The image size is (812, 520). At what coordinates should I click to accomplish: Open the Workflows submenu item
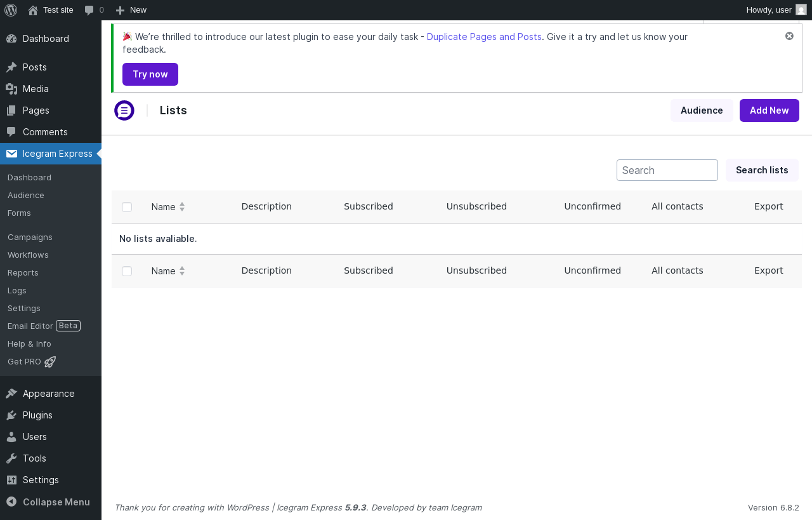(28, 255)
